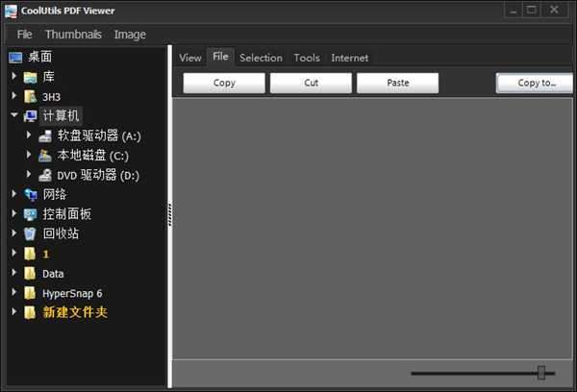Expand the 回收站 tree node

[14, 233]
